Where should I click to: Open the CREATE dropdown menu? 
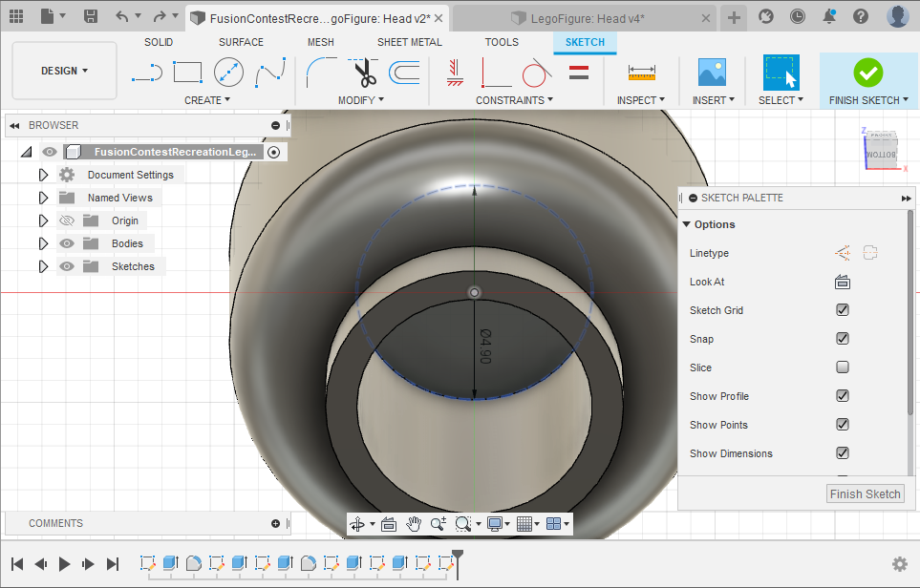207,100
